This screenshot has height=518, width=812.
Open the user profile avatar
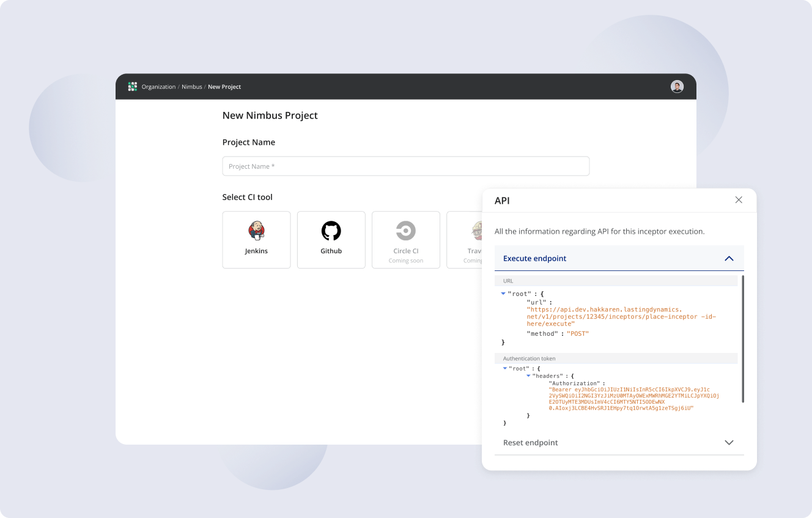677,87
